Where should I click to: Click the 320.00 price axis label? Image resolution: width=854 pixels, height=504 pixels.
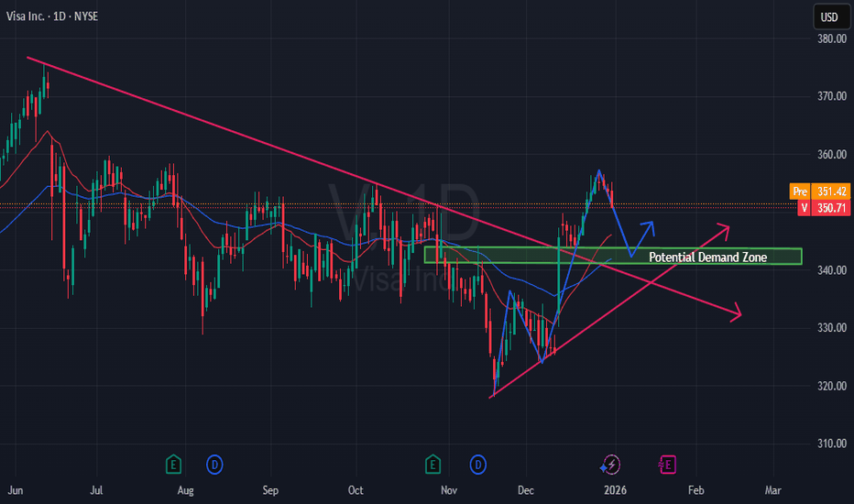click(832, 387)
